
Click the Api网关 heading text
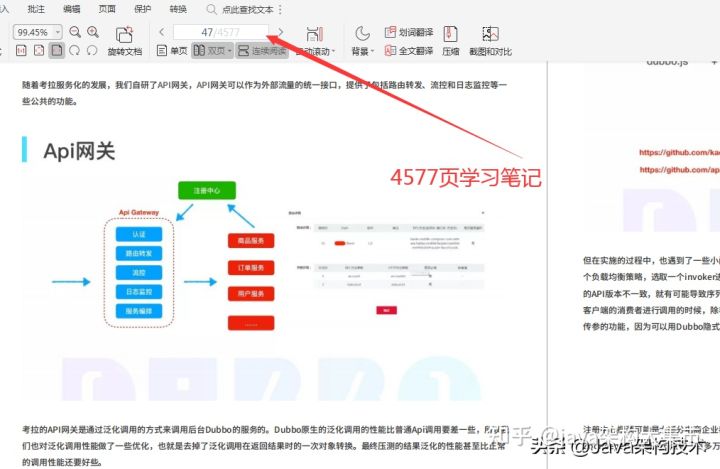[x=79, y=151]
